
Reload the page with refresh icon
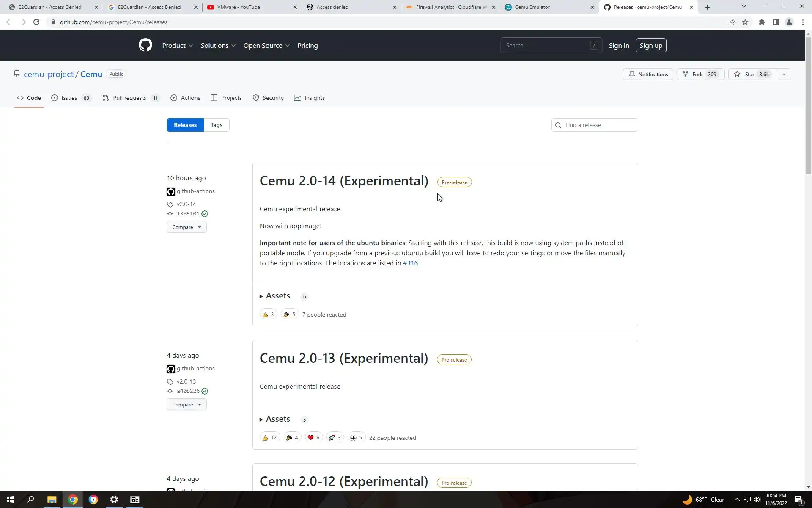coord(36,22)
